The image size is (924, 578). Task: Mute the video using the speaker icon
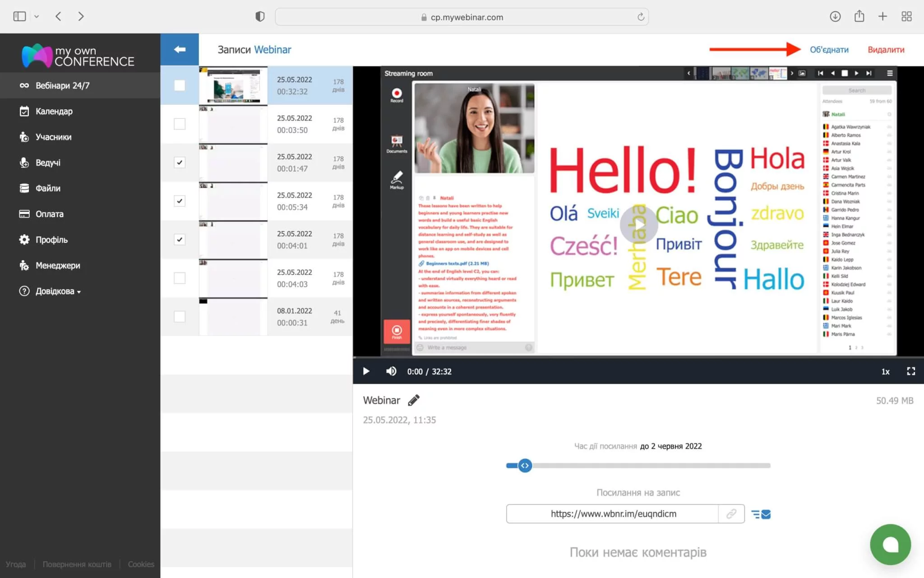(391, 371)
